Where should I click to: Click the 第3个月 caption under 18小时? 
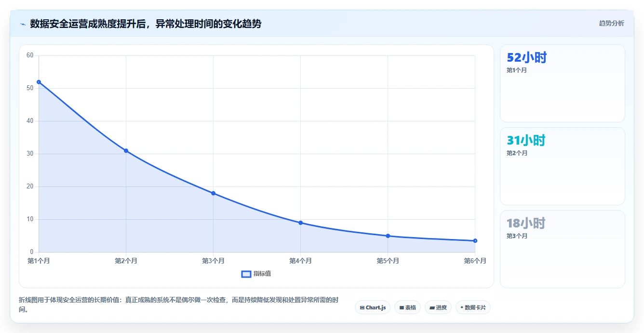pos(517,236)
